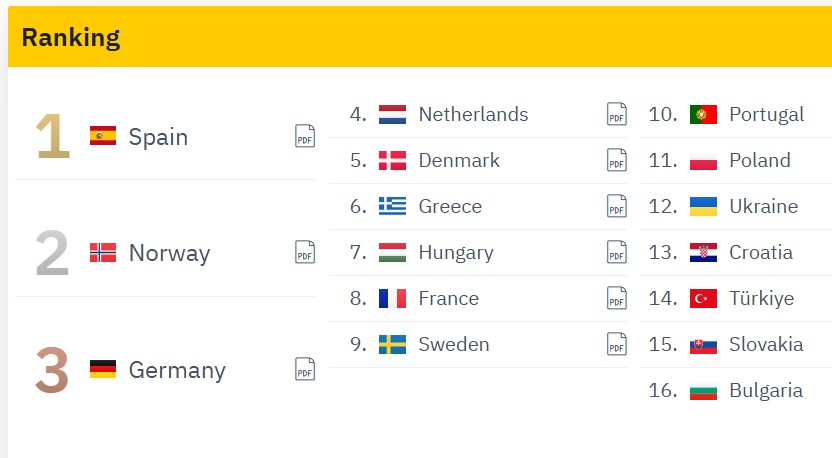Click the Ukraine entry ranked 12th
832x458 pixels.
pyautogui.click(x=736, y=206)
